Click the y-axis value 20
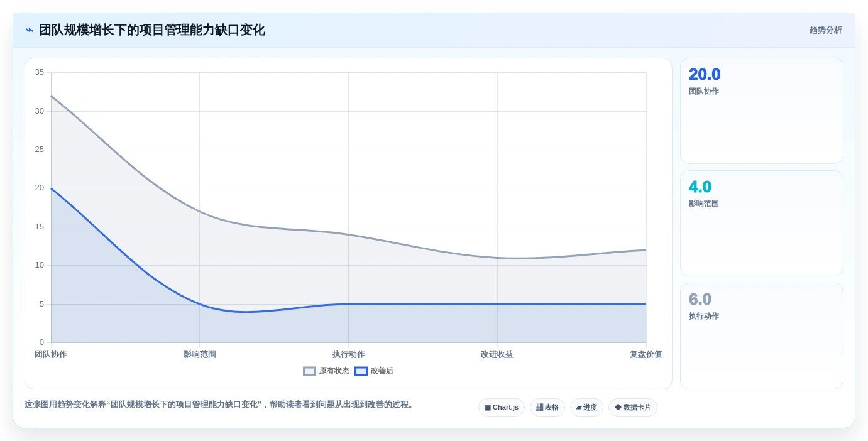This screenshot has width=868, height=441. tap(40, 188)
